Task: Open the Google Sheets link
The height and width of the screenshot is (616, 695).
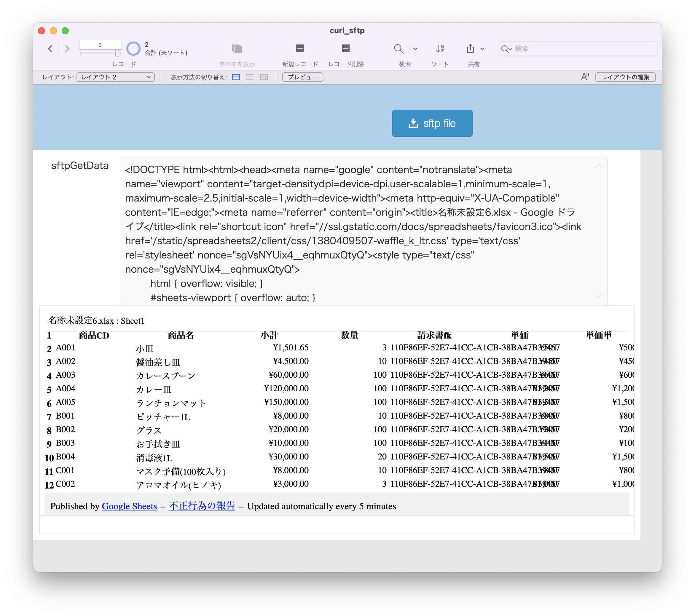Action: point(129,506)
